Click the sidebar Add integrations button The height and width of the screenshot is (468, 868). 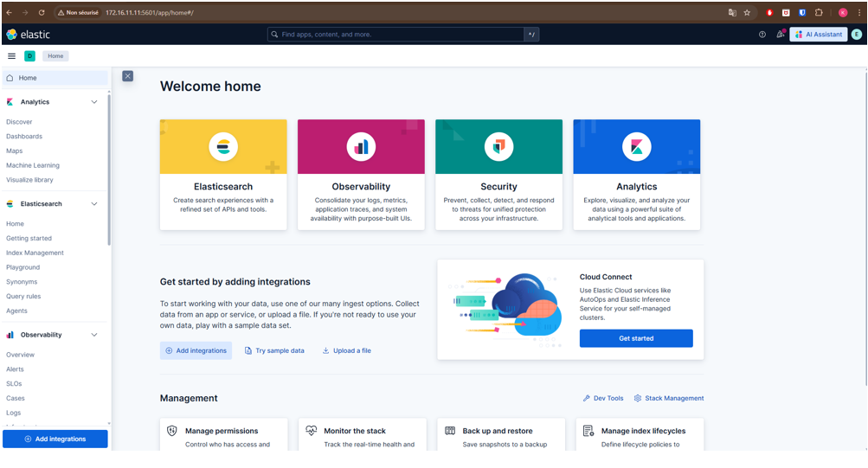tap(55, 439)
